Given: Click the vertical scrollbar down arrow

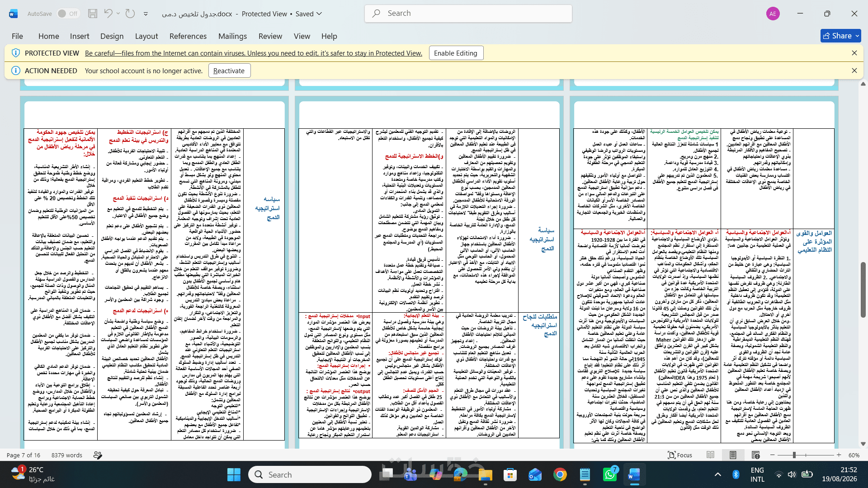Looking at the screenshot, I should point(863,444).
